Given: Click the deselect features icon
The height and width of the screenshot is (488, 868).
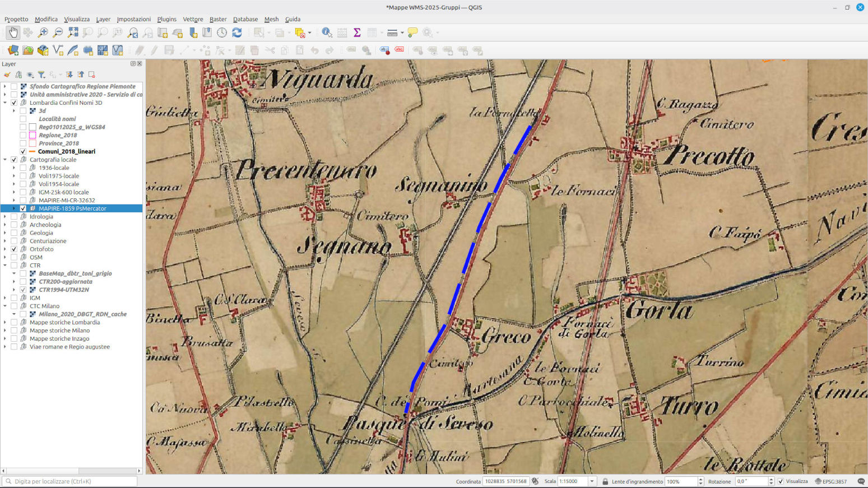Looking at the screenshot, I should point(300,32).
